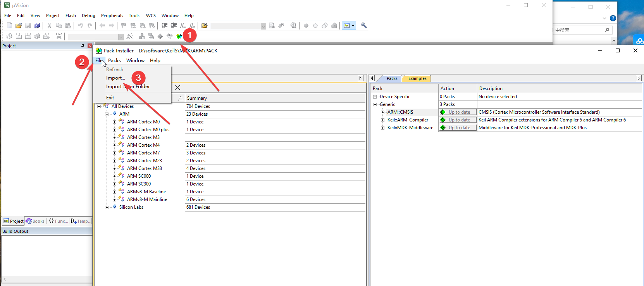Click the Save All icon
Viewport: 644px width, 286px height.
point(37,26)
